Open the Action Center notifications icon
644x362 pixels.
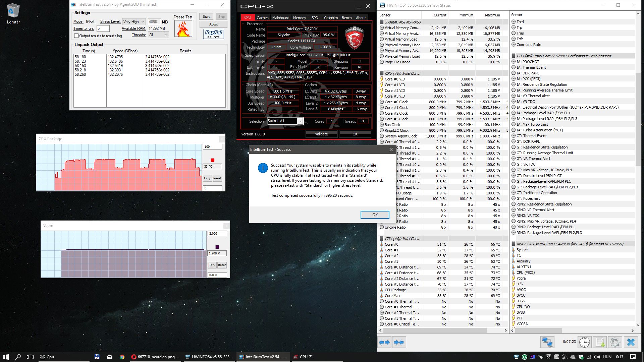coord(633,357)
